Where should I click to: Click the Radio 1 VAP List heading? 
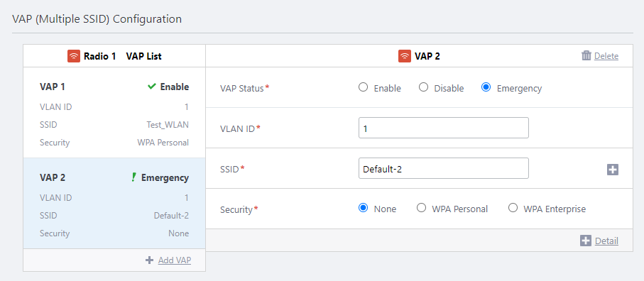pos(123,56)
